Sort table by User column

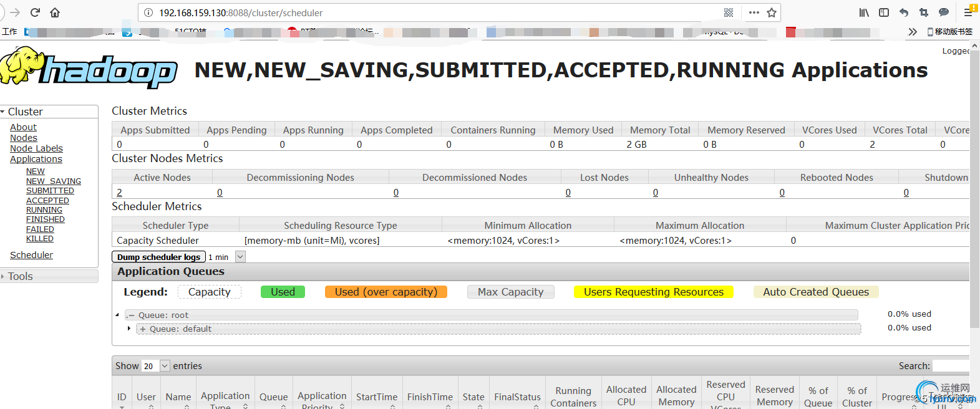coord(146,397)
